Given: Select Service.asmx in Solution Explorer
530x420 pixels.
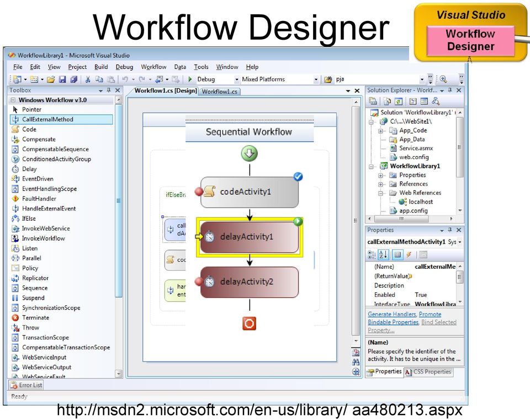Looking at the screenshot, I should 416,148.
